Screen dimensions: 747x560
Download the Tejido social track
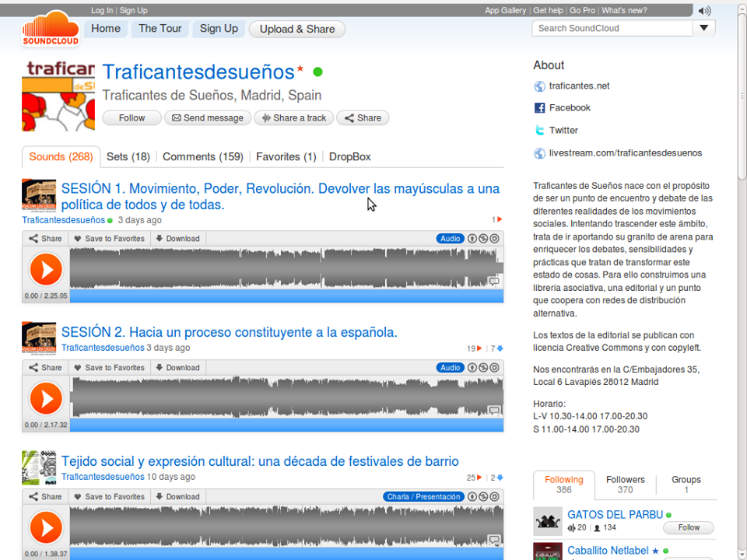178,497
